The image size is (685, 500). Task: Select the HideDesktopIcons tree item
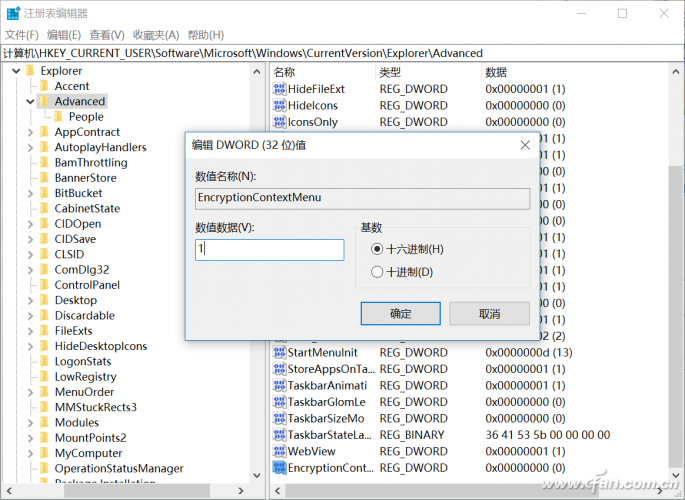click(x=100, y=346)
